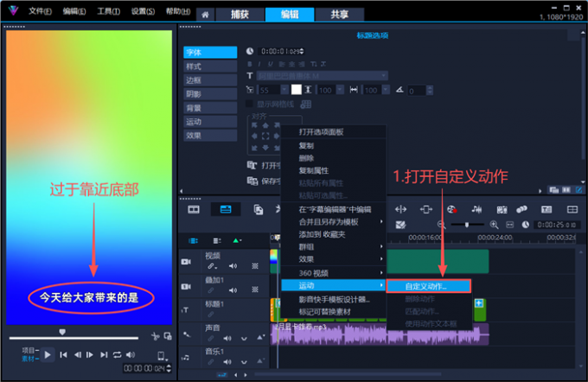Click the timeline zoom slider
This screenshot has width=588, height=382.
click(467, 225)
